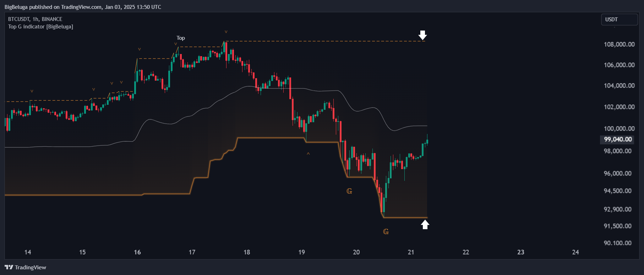644x275 pixels.
Task: Select date 22 on the time axis
Action: (x=466, y=252)
